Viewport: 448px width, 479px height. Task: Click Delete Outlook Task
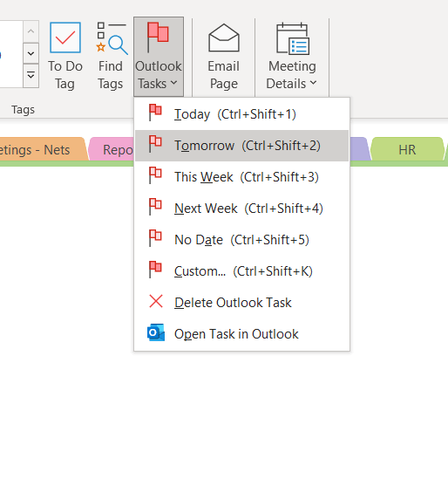(241, 303)
